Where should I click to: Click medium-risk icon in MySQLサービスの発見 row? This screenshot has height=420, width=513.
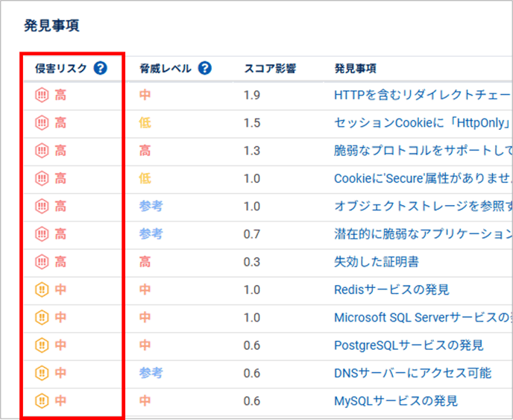[42, 401]
